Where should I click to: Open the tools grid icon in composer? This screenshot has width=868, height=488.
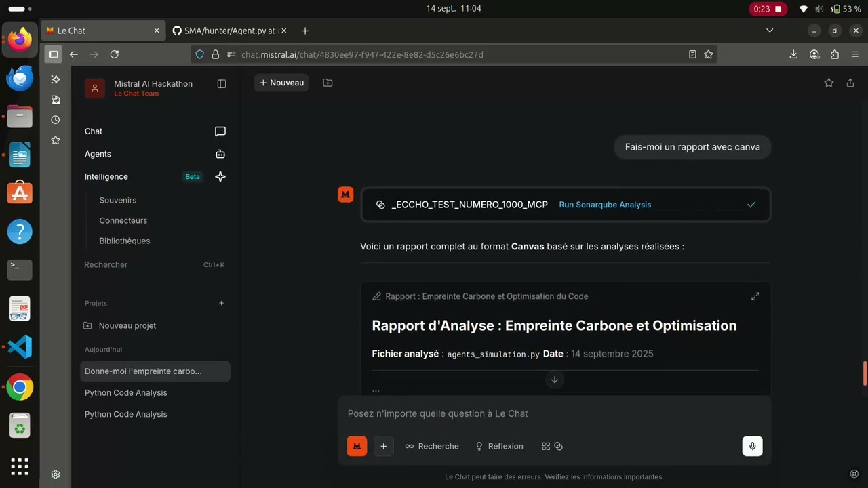click(546, 446)
